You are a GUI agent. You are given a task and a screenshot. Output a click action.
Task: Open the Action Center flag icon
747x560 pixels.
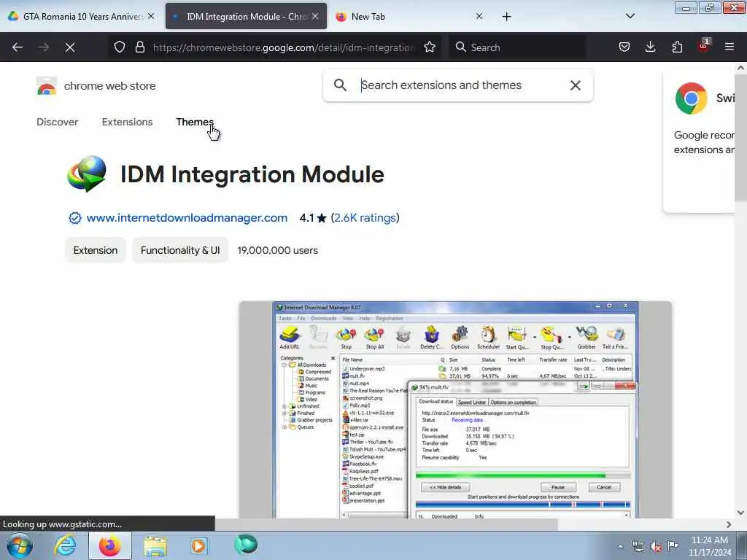click(673, 546)
